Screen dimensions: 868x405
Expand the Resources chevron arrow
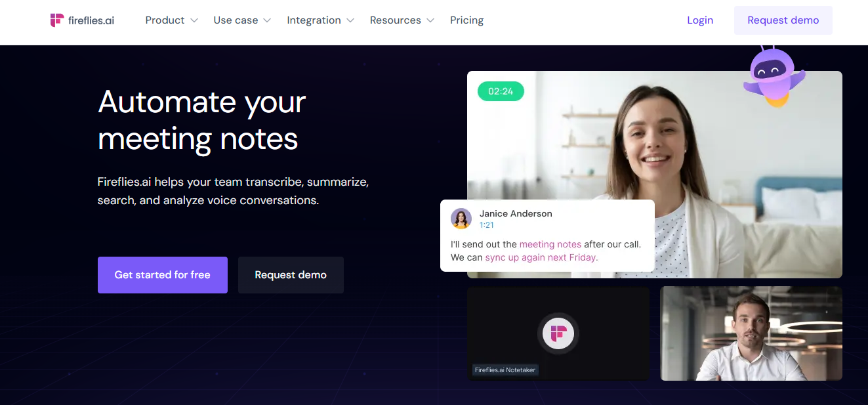point(430,21)
